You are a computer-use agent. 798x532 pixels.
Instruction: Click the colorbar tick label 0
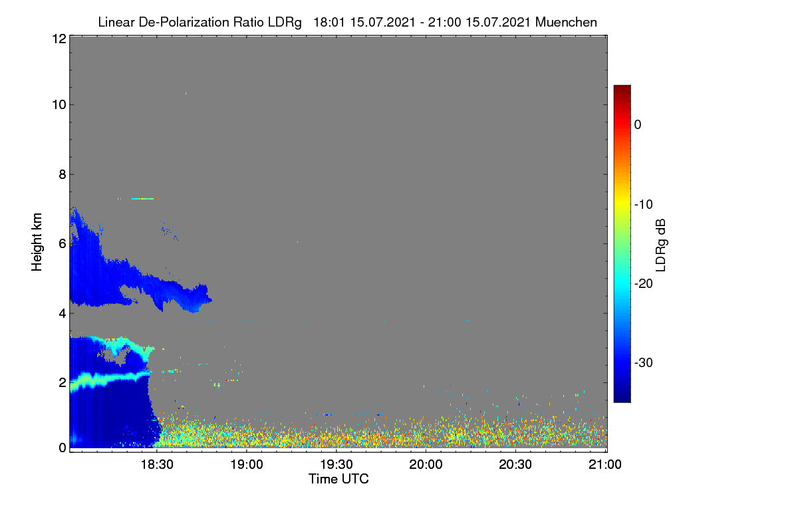tap(638, 124)
